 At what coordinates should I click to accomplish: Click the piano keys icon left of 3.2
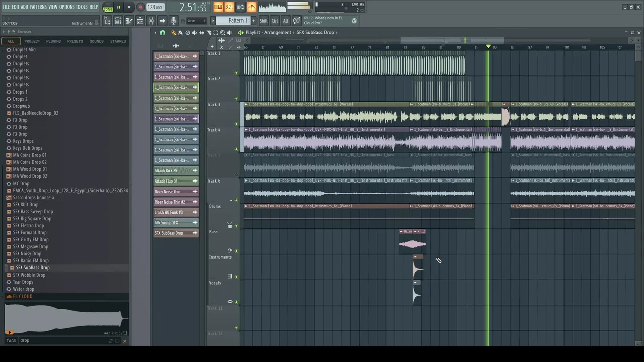[x=218, y=7]
